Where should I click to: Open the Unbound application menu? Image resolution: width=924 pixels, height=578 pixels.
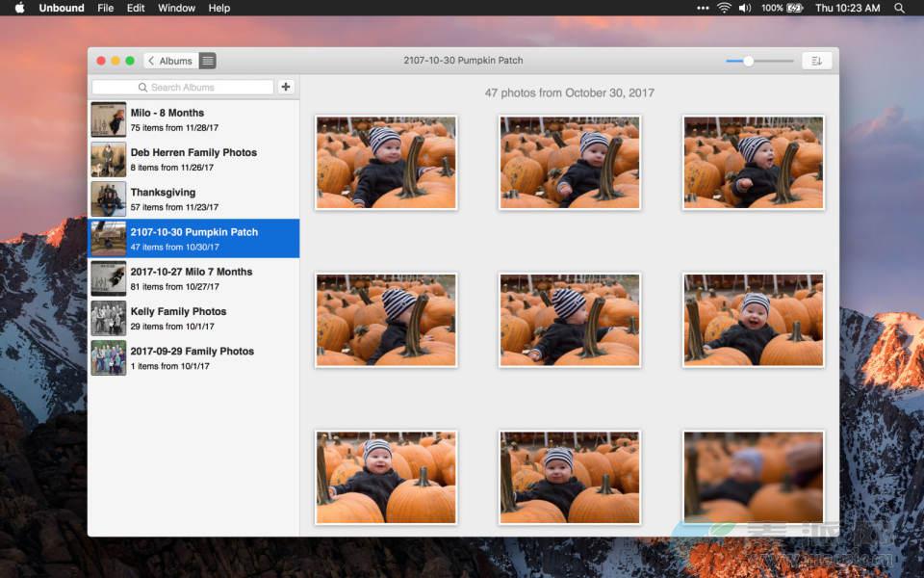pyautogui.click(x=62, y=8)
